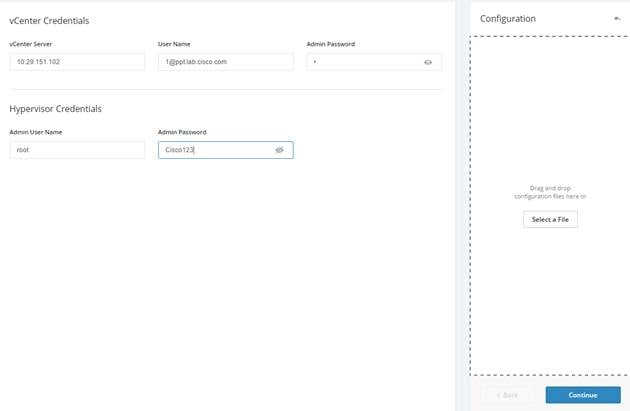630x411 pixels.
Task: Collapse the Configuration panel arrow icon
Action: click(617, 18)
